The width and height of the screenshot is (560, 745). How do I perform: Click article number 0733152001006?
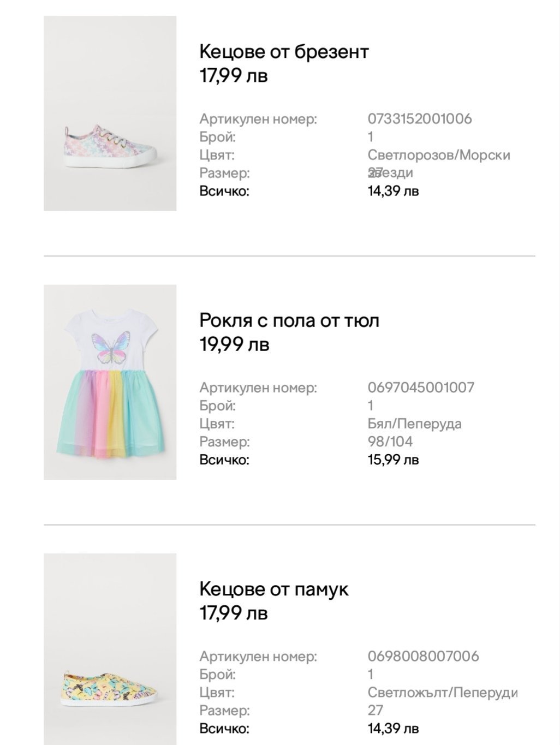point(420,118)
